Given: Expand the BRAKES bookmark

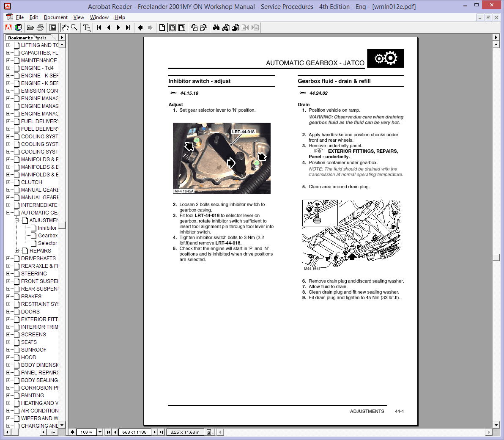Looking at the screenshot, I should [x=8, y=296].
